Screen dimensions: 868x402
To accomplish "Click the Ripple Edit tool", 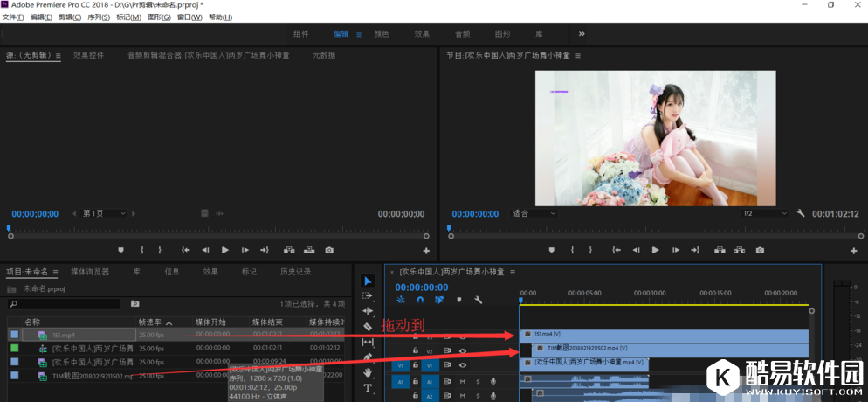I will click(x=368, y=311).
